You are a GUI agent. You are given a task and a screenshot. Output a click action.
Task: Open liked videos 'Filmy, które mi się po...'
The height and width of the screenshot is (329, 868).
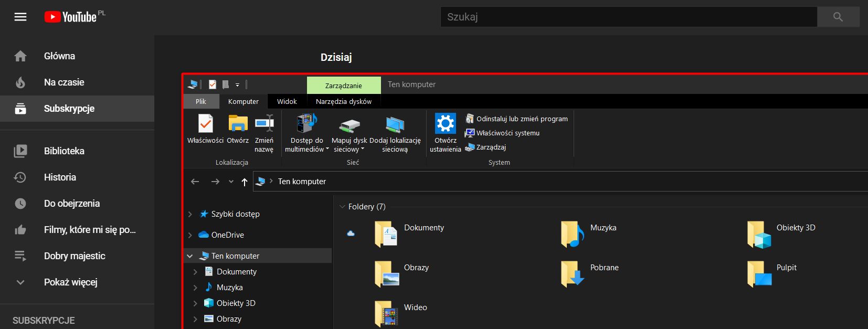coord(77,230)
